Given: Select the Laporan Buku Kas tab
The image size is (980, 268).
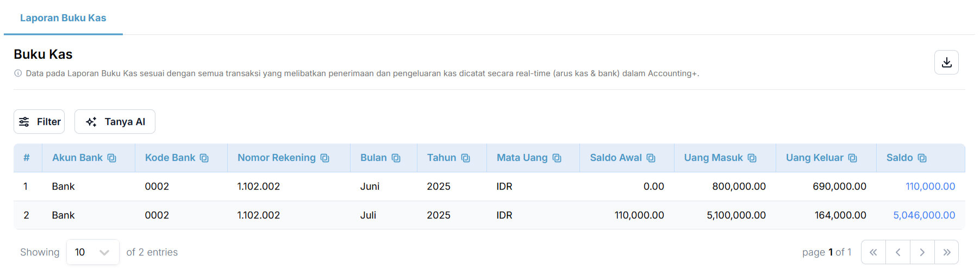Looking at the screenshot, I should [63, 18].
